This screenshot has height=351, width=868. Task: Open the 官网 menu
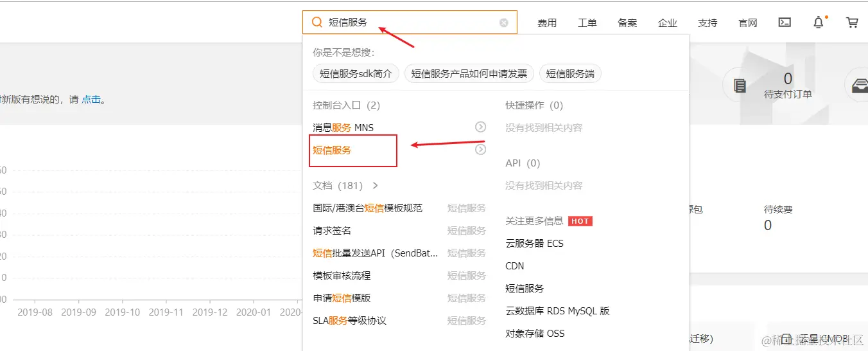point(748,23)
